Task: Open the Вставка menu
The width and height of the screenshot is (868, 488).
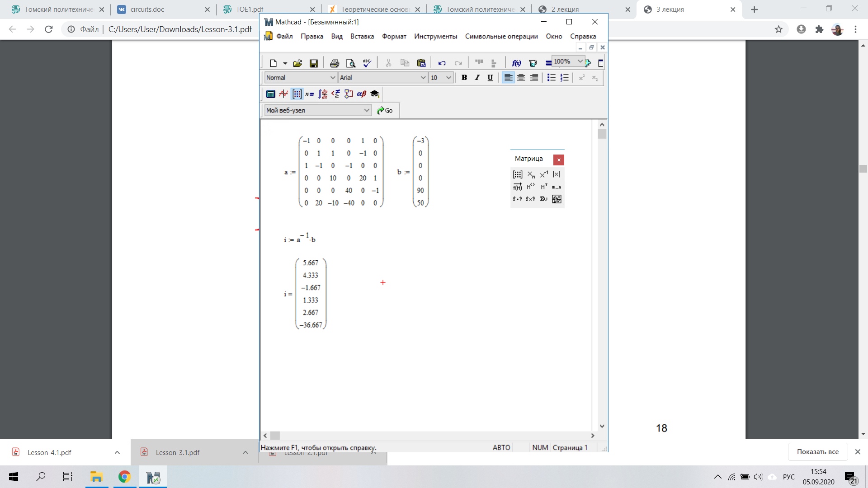Action: click(362, 36)
